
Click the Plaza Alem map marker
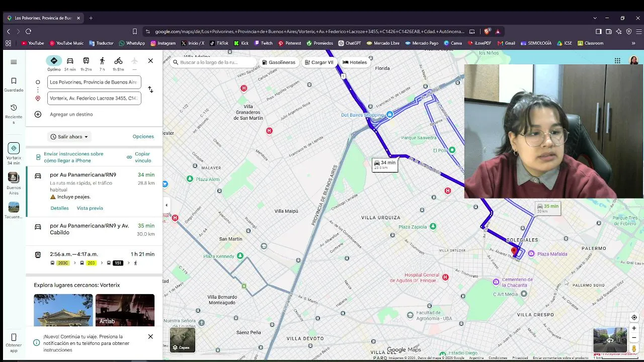(x=190, y=179)
